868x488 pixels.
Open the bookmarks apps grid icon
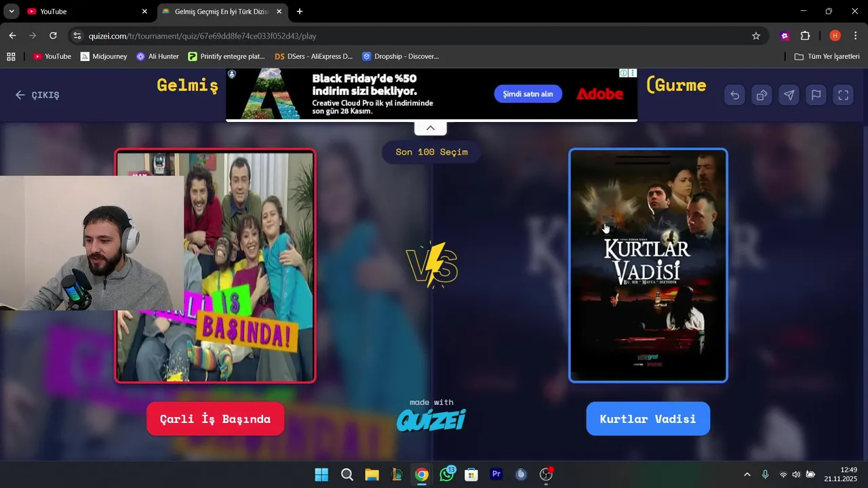(x=11, y=56)
